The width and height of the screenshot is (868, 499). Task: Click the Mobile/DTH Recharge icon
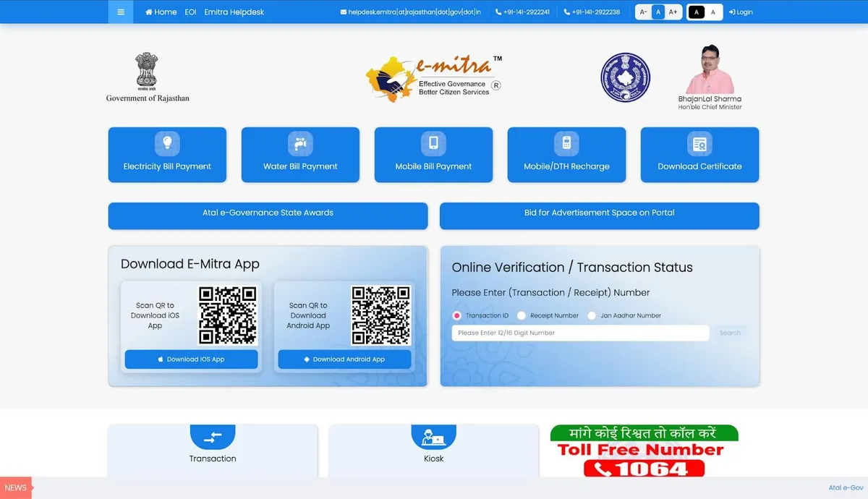[566, 143]
